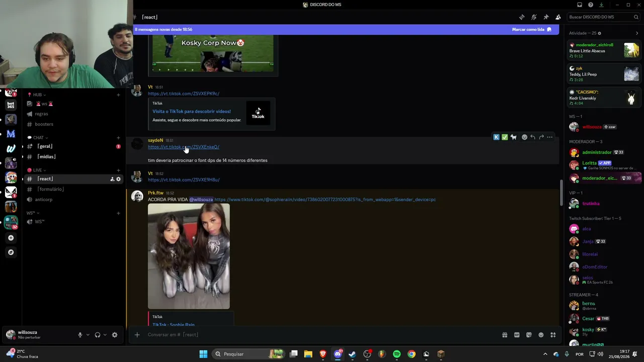Image resolution: width=644 pixels, height=362 pixels.
Task: Click Visita o TikTok para descobrir vídeos embed title
Action: (192, 112)
